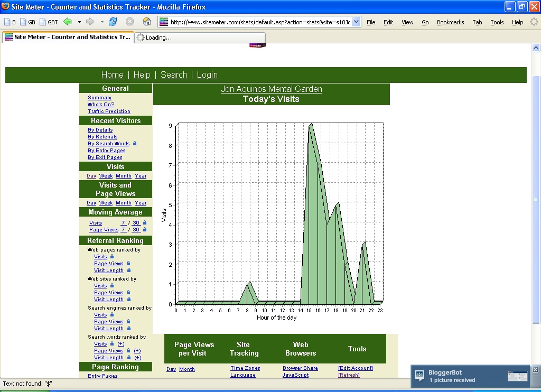
Task: Click the 30 link in Moving Average Page Views row
Action: pos(136,230)
